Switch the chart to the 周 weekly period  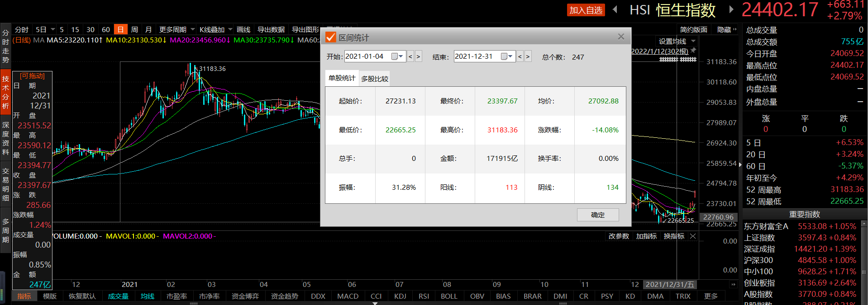134,29
